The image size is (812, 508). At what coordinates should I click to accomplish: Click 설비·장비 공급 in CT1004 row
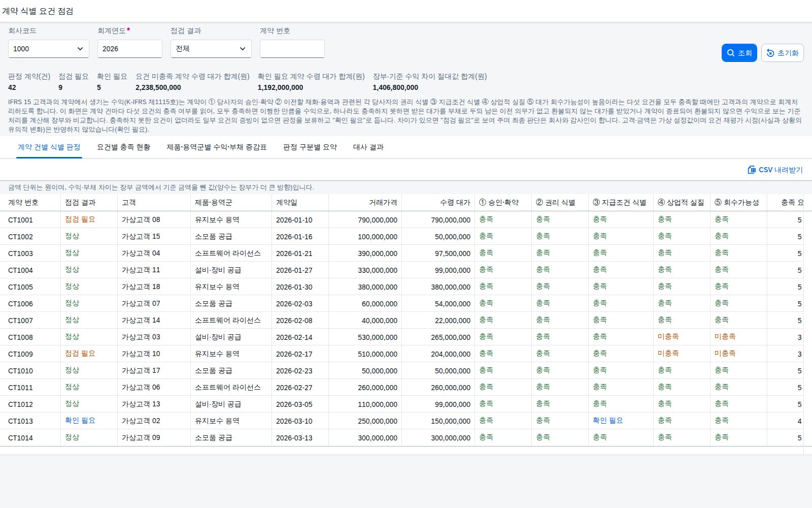click(x=218, y=270)
